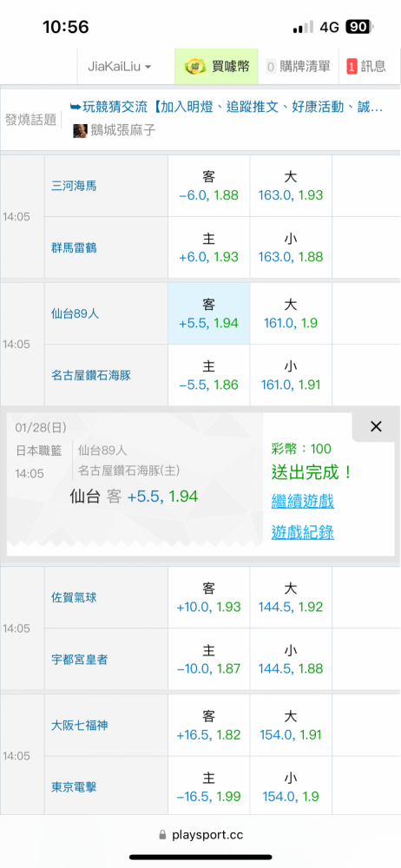The image size is (401, 868).
Task: Close the bet confirmation panel
Action: (x=376, y=426)
